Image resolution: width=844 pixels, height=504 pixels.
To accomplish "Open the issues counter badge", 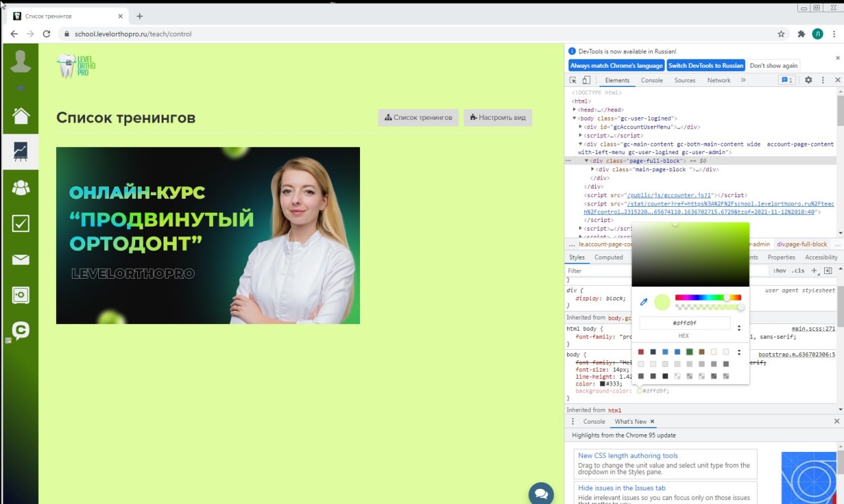I will tap(787, 80).
